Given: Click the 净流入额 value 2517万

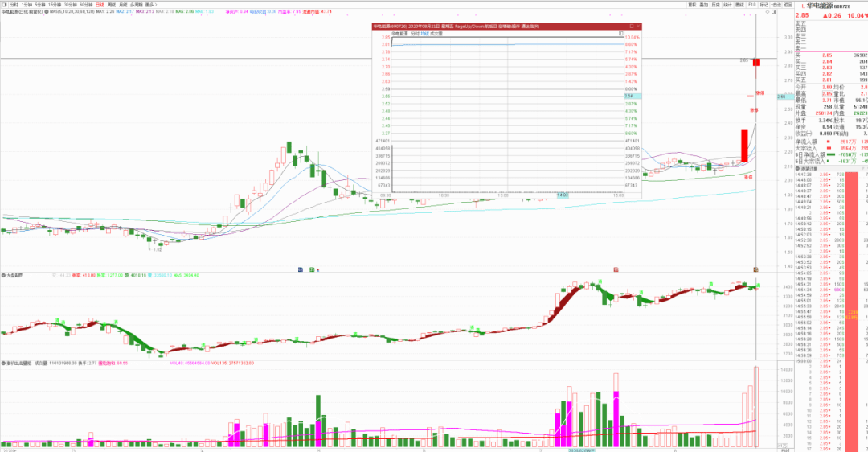Looking at the screenshot, I should [848, 142].
